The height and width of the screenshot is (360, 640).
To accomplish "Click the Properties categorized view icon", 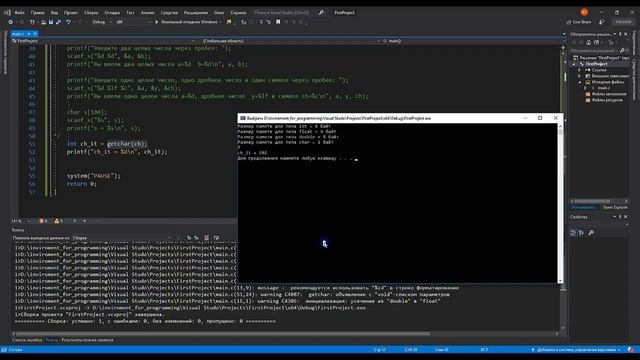I will tap(573, 233).
